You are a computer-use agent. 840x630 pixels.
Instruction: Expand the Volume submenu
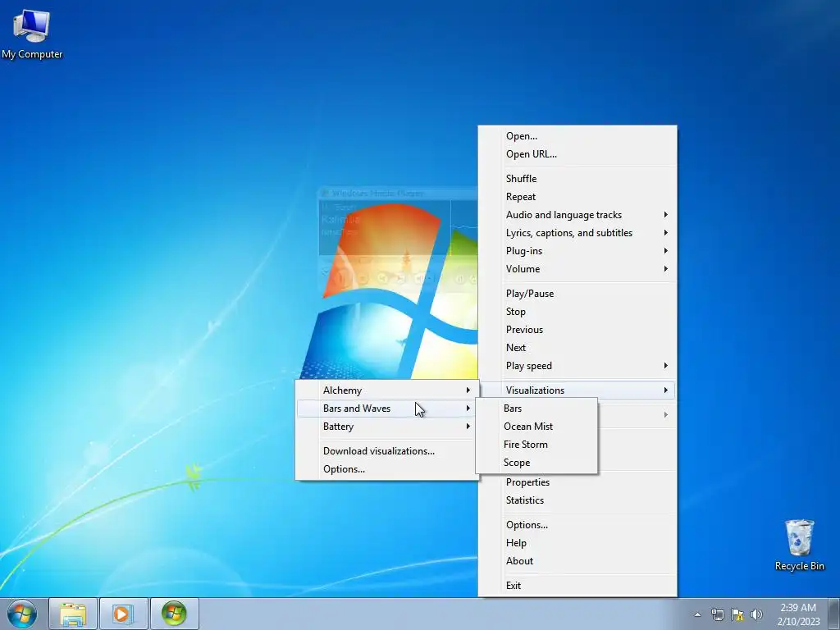577,269
